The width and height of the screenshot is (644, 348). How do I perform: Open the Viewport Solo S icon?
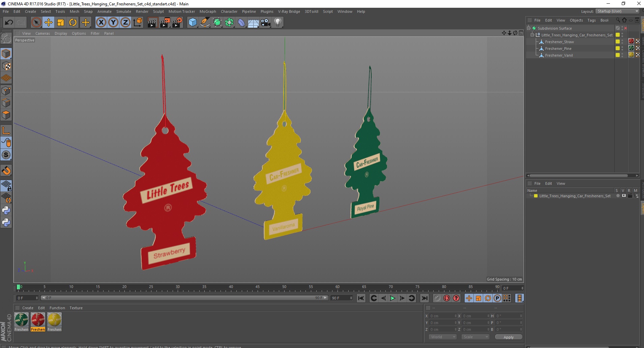(x=6, y=155)
